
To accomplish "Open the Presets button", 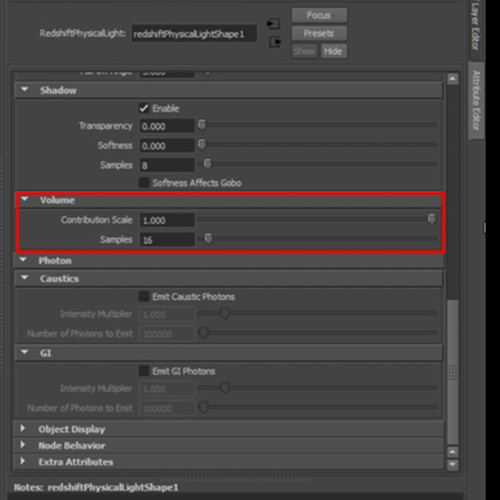I will (319, 33).
